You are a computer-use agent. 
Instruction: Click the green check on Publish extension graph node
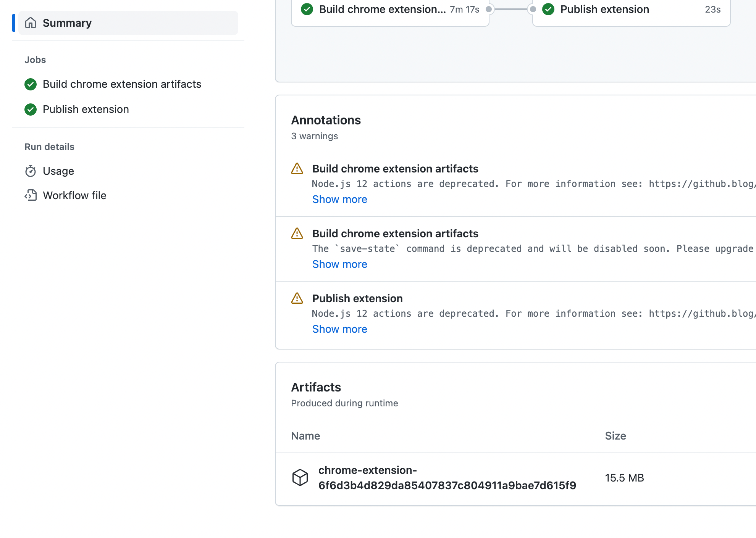(x=548, y=9)
